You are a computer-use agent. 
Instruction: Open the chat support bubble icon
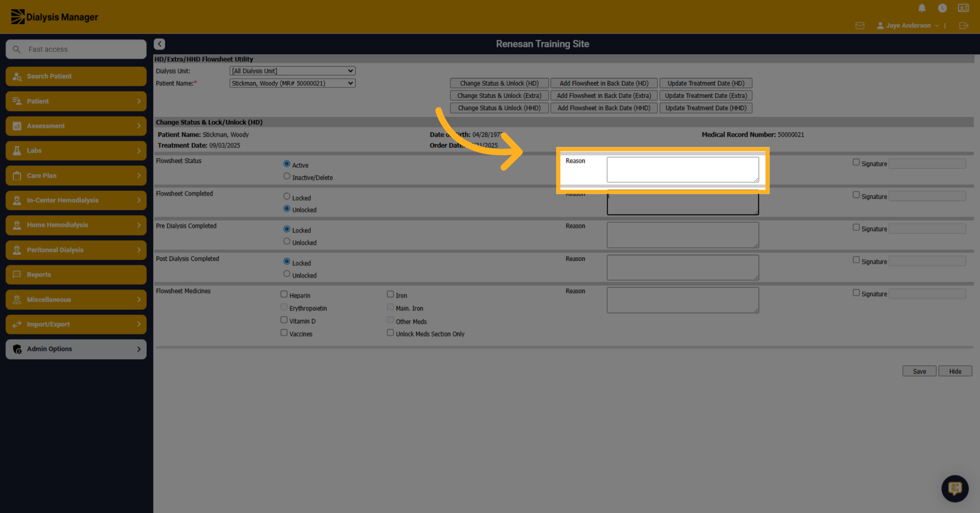pyautogui.click(x=955, y=488)
